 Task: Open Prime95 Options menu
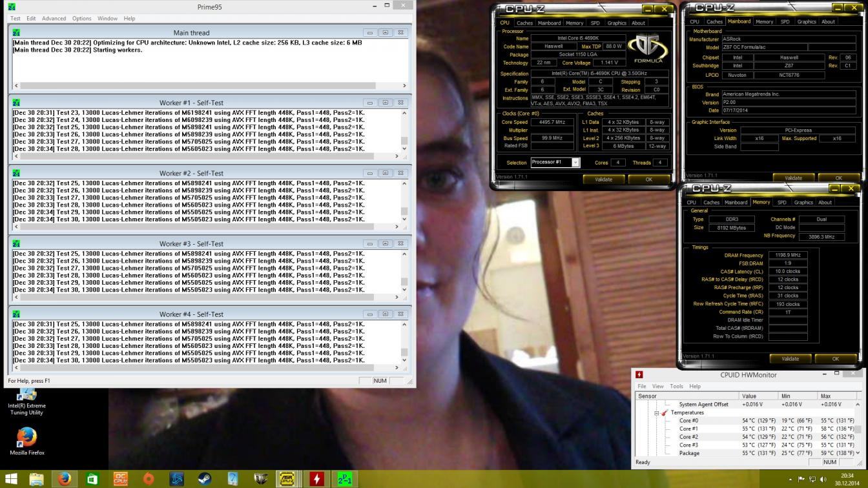[81, 18]
